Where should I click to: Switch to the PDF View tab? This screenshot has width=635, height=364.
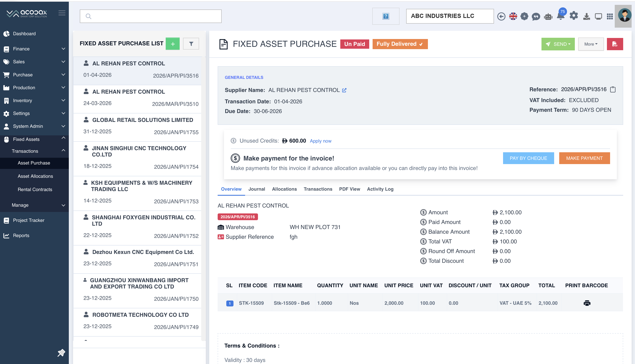349,189
